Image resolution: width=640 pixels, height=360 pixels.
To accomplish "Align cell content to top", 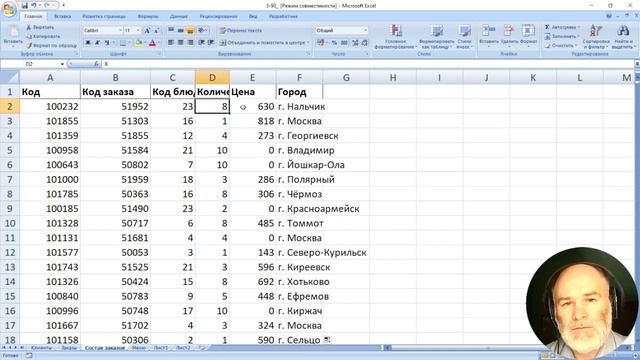I will coord(171,30).
